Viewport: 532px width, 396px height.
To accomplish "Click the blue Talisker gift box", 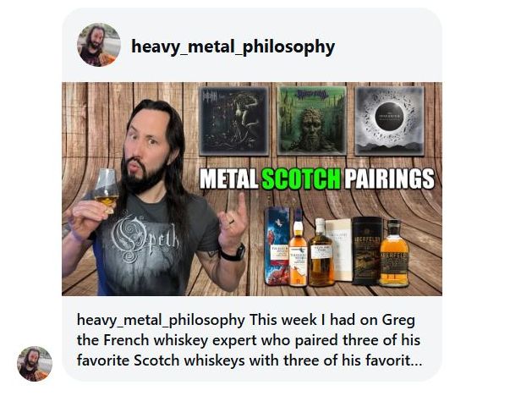I will [x=277, y=246].
